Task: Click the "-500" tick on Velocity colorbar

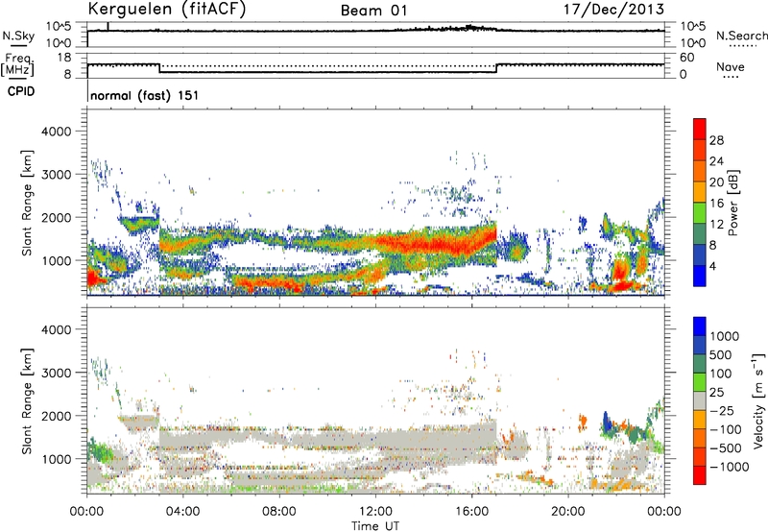Action: [726, 448]
